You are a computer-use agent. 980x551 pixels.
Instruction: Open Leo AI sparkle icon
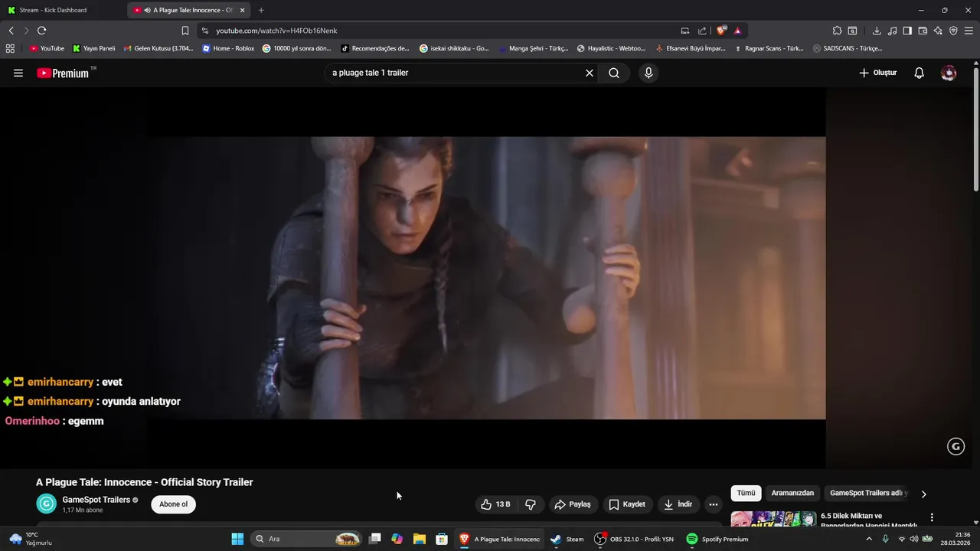click(938, 31)
